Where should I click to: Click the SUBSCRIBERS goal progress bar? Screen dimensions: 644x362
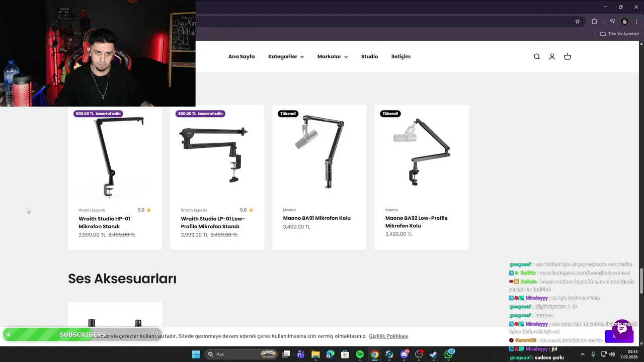(83, 335)
